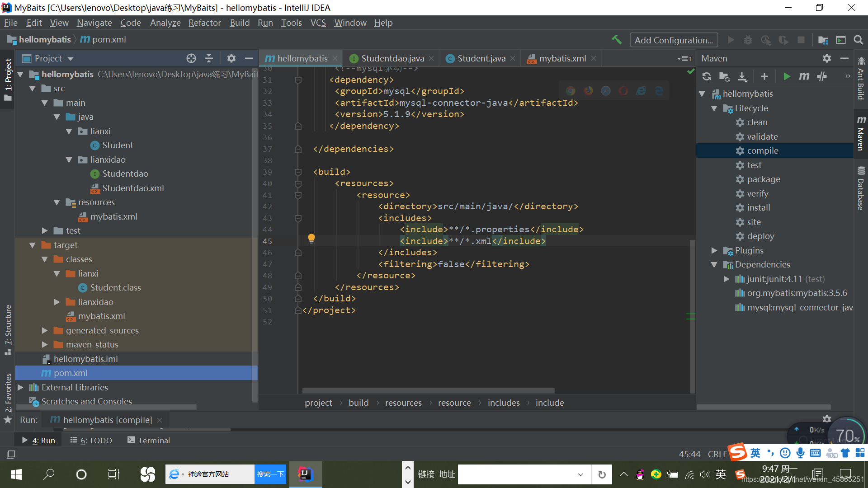
Task: Open the Navigate menu
Action: pyautogui.click(x=94, y=23)
